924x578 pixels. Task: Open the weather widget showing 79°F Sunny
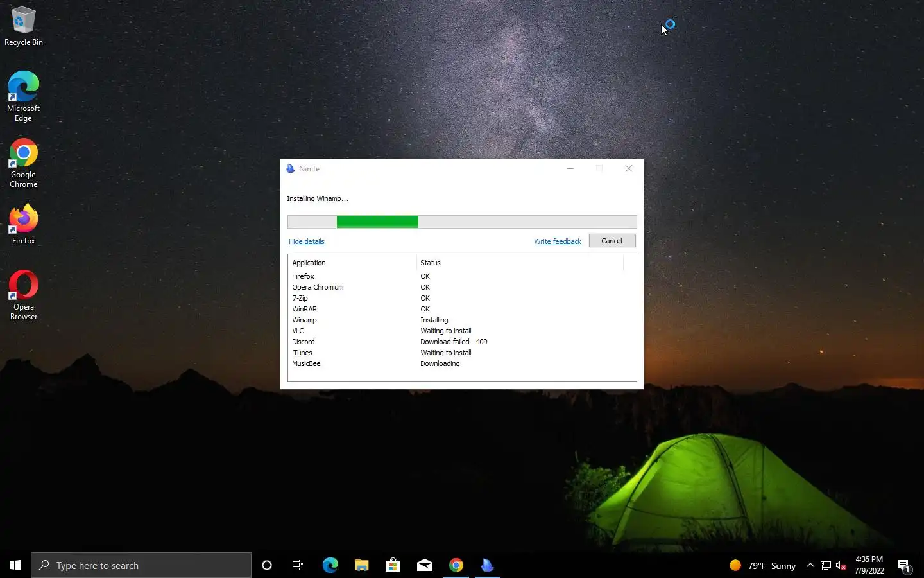coord(762,565)
